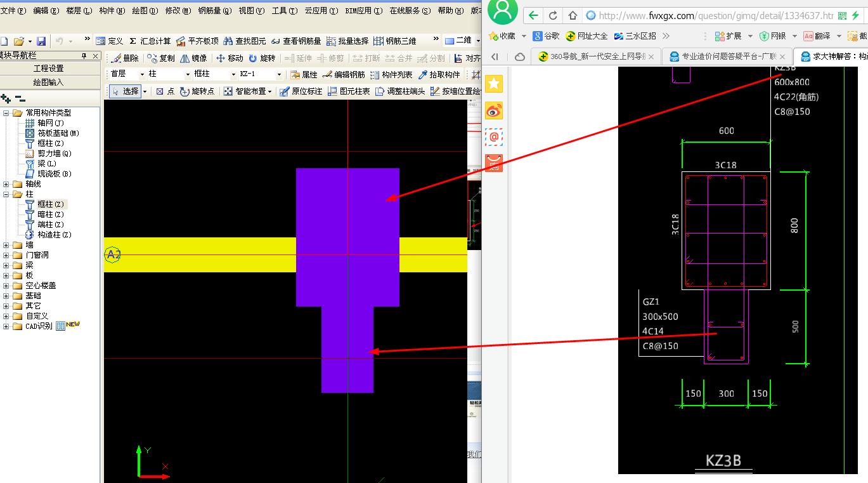Click the 汇总计算 toolbar button

pyautogui.click(x=150, y=41)
